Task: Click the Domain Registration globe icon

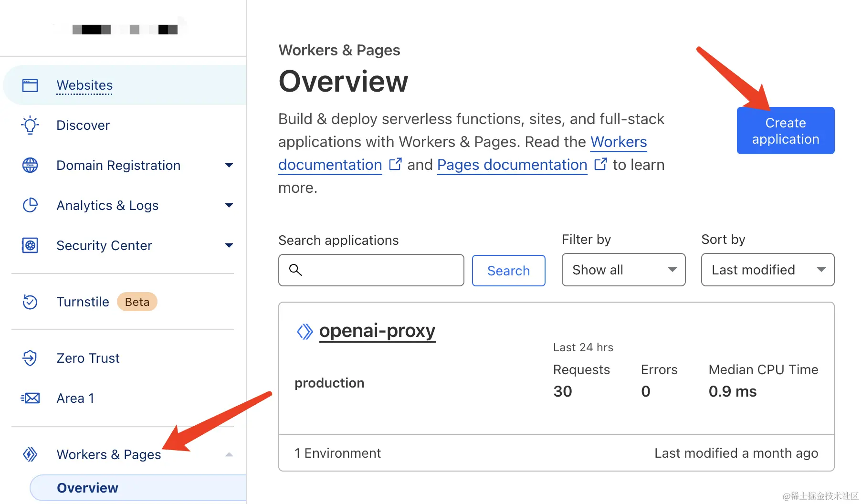Action: tap(30, 165)
